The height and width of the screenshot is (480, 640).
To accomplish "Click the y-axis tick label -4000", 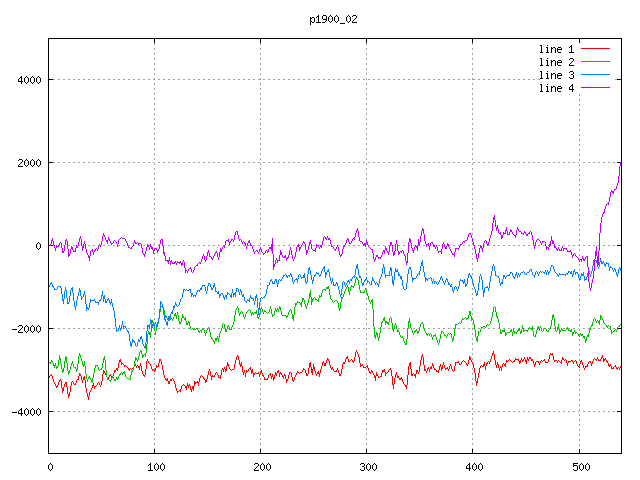I will [25, 412].
